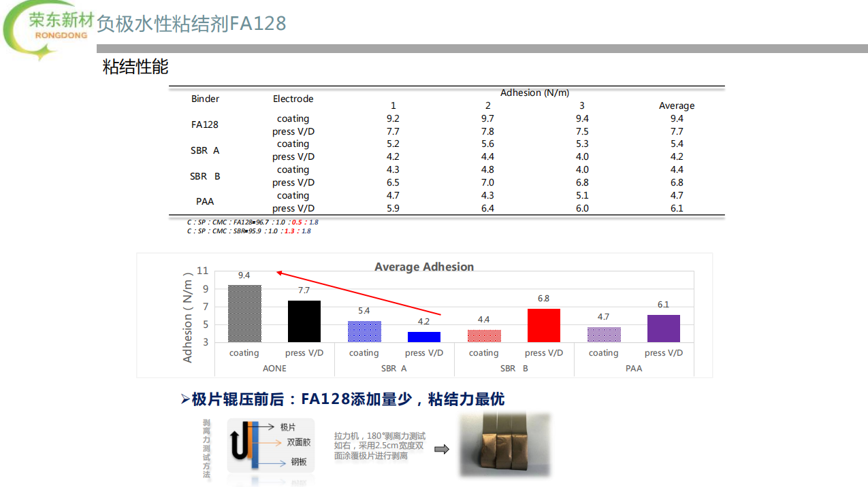This screenshot has height=487, width=868.
Task: Select the chart's vertical Adhesion (N/m) axis title
Action: (x=188, y=317)
